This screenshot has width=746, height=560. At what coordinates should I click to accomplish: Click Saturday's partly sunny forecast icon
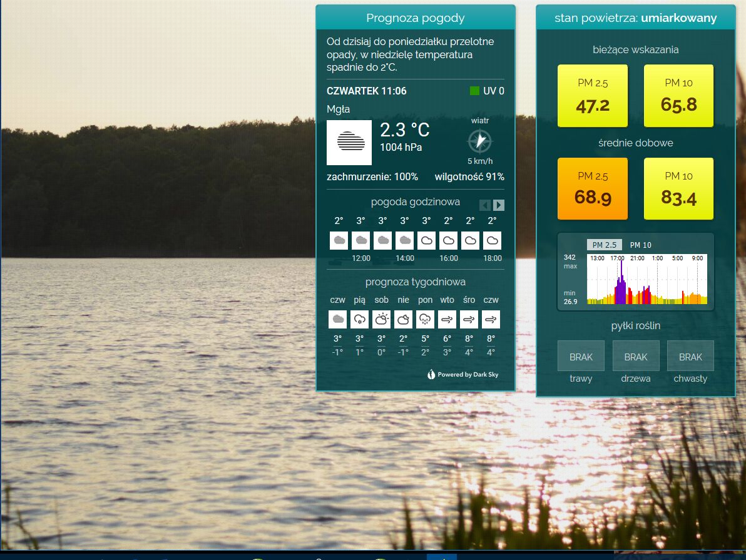pyautogui.click(x=382, y=319)
